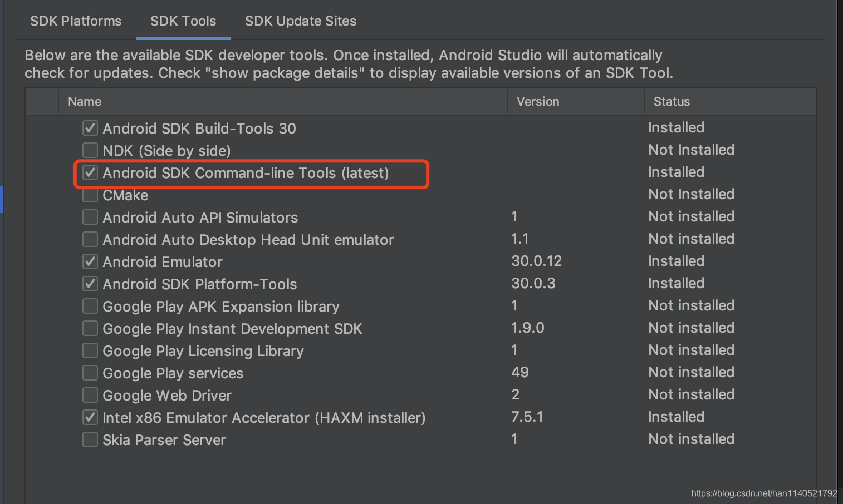Enable Google Play Instant Development SDK

click(x=90, y=328)
